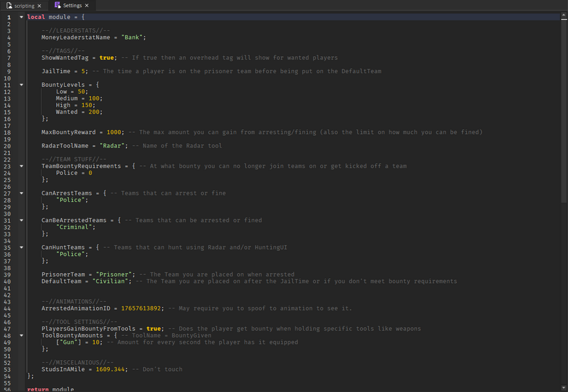Collapse the ToolBountyAmounts fold arrow
The width and height of the screenshot is (568, 392).
22,336
